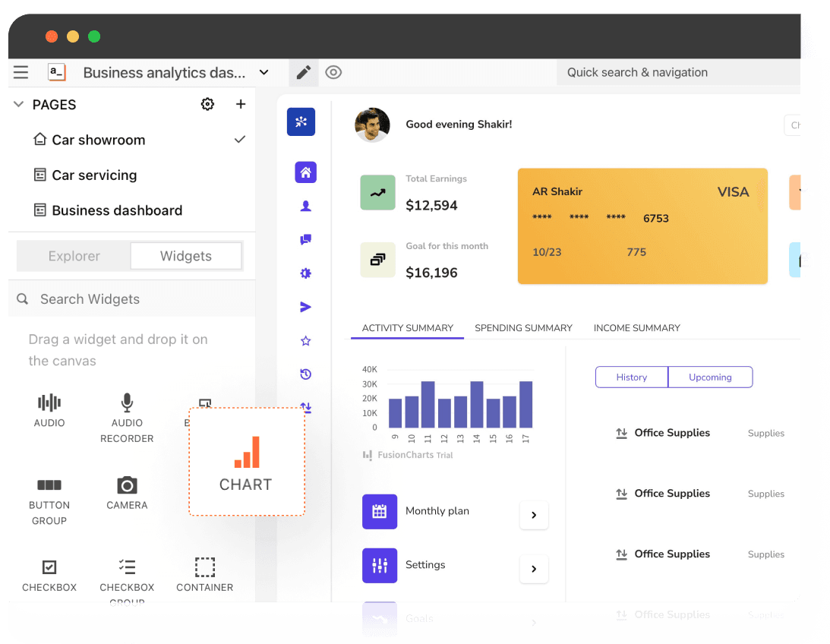Toggle preview mode with eye icon
Screen dimensions: 830x644
333,72
